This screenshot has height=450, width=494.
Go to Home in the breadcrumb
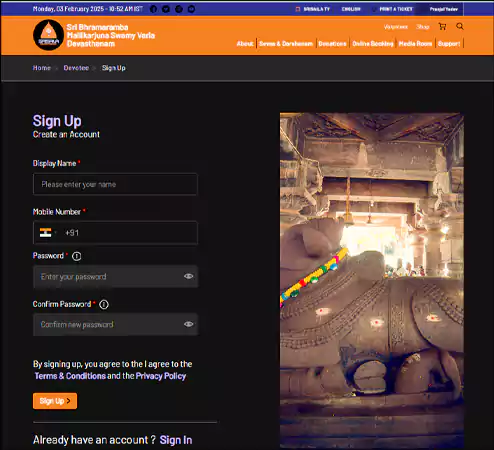(x=42, y=68)
